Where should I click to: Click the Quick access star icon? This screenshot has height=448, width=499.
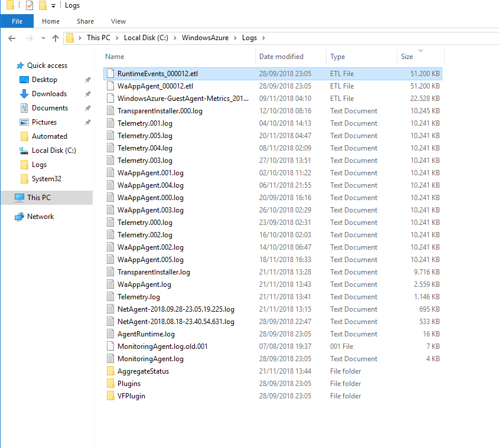click(x=20, y=66)
